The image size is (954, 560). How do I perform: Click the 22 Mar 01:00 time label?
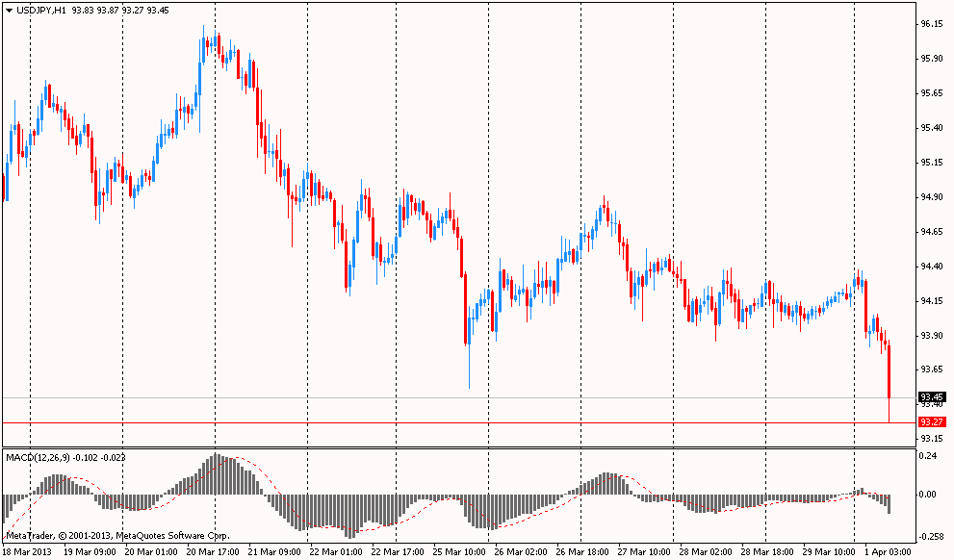(x=336, y=552)
